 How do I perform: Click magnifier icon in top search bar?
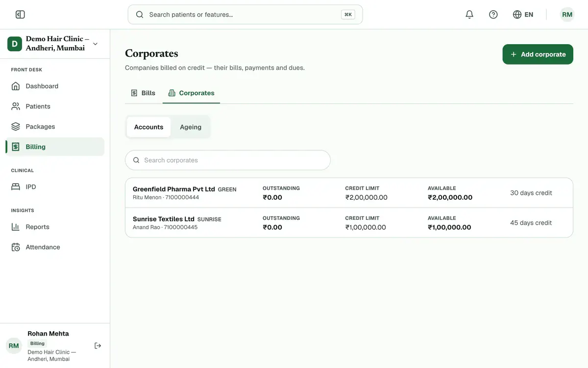tap(140, 15)
